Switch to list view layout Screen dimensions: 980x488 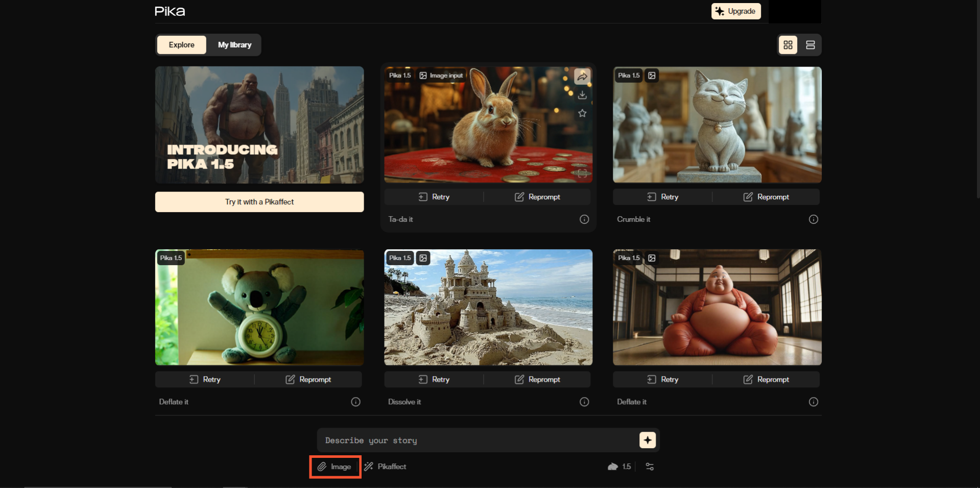pyautogui.click(x=810, y=45)
